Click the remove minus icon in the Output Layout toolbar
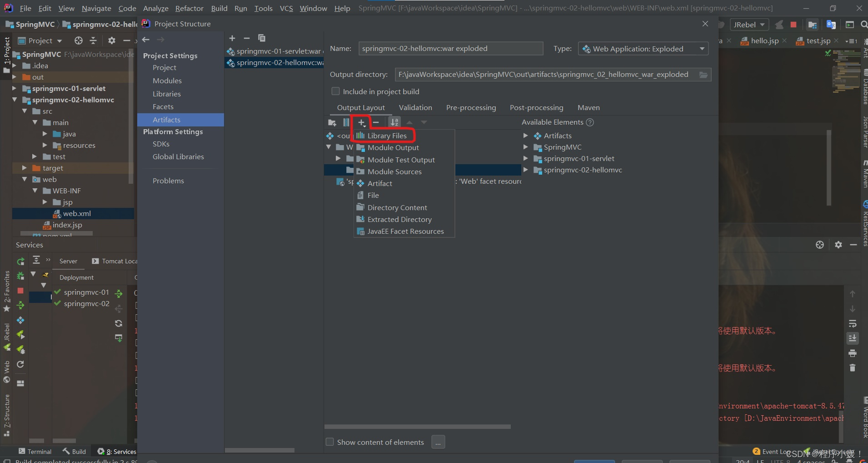 (376, 122)
